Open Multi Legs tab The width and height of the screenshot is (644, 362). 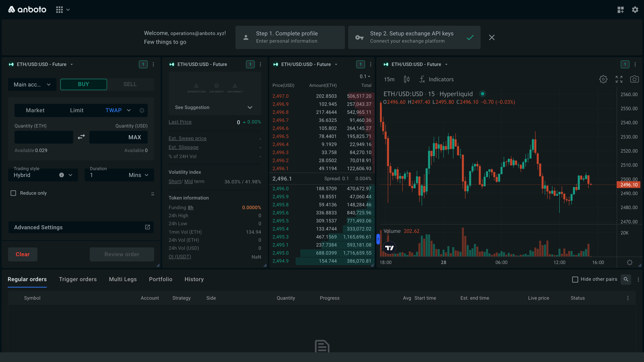tap(123, 279)
